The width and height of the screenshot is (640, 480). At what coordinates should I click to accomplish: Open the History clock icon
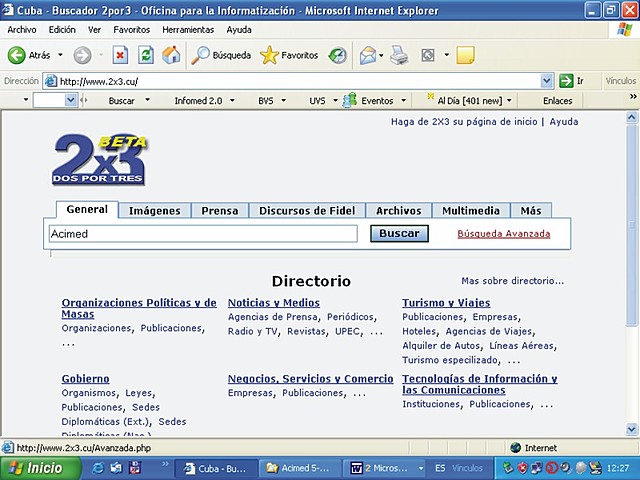pyautogui.click(x=338, y=55)
